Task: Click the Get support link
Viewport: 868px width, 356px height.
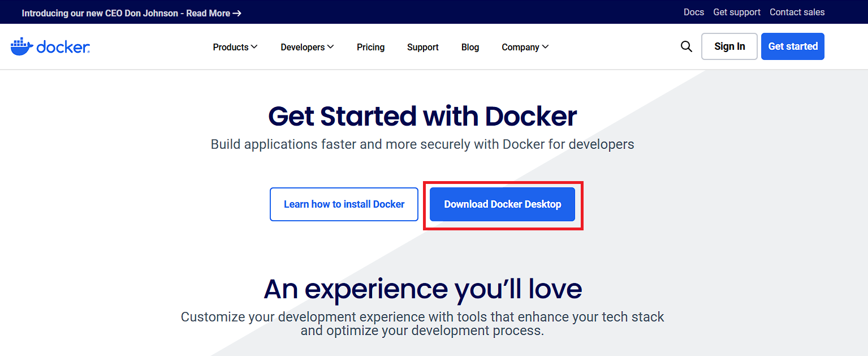Action: point(736,12)
